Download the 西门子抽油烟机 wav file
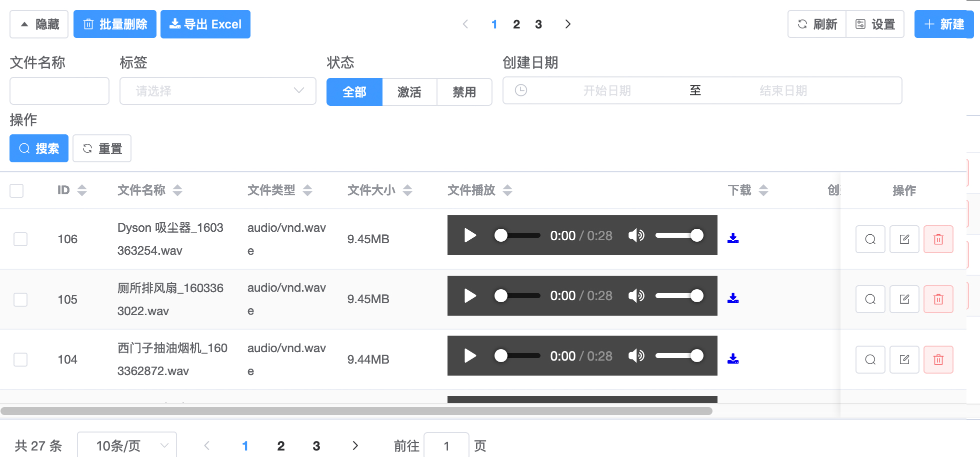 click(x=733, y=359)
